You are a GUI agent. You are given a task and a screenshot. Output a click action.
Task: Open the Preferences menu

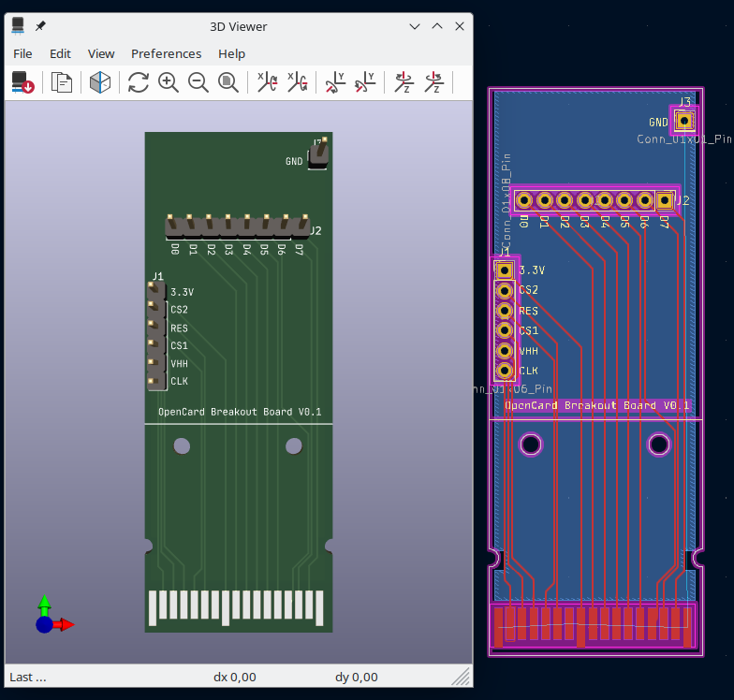point(167,54)
